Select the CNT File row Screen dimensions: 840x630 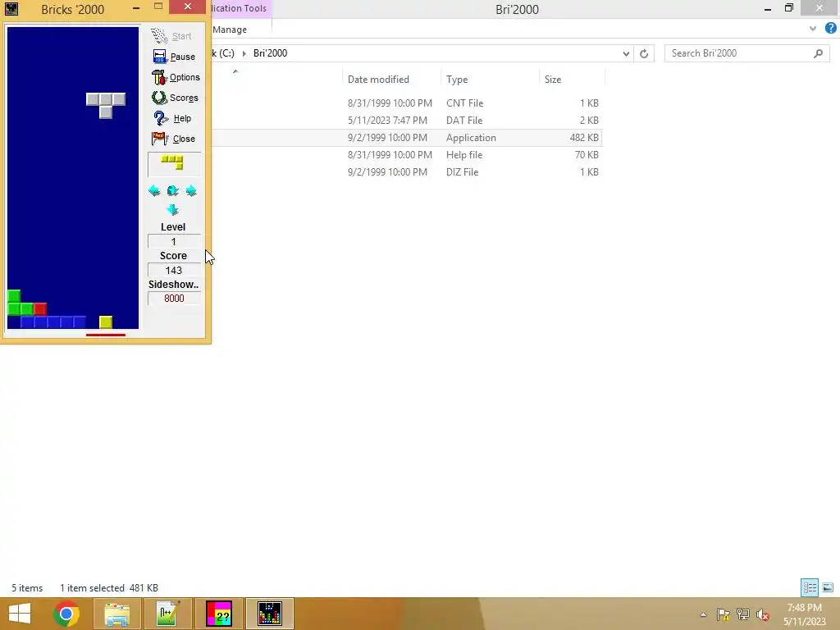(407, 103)
